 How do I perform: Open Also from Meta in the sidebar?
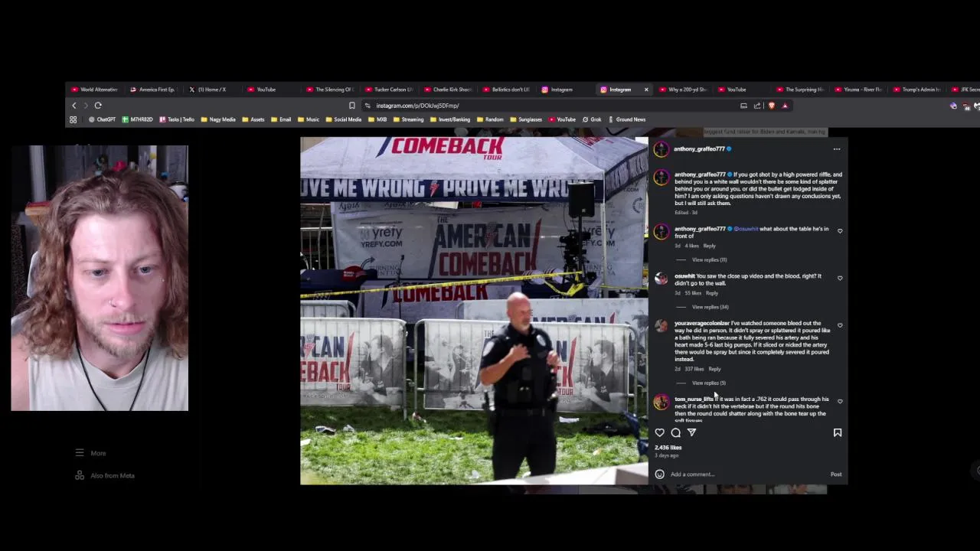pyautogui.click(x=105, y=475)
